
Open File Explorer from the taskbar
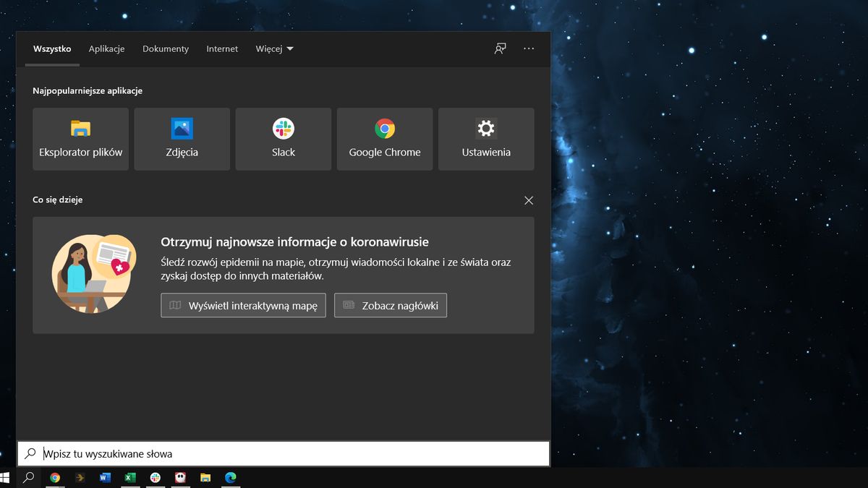pyautogui.click(x=205, y=477)
